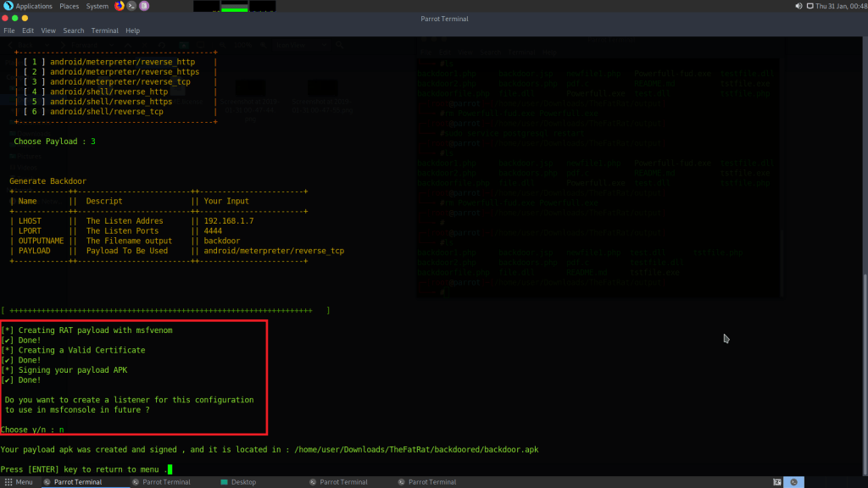Launch the terminal from the top panel

(x=131, y=6)
